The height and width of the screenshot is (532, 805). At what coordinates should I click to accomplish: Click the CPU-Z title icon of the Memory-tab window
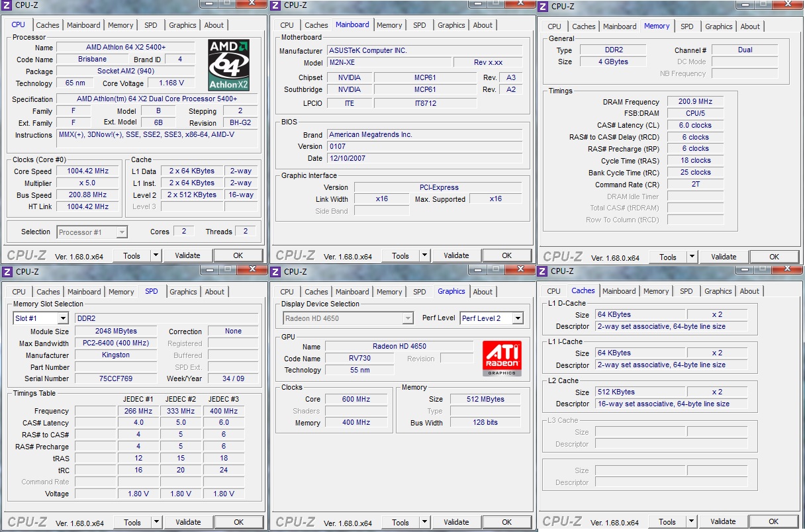(x=543, y=6)
